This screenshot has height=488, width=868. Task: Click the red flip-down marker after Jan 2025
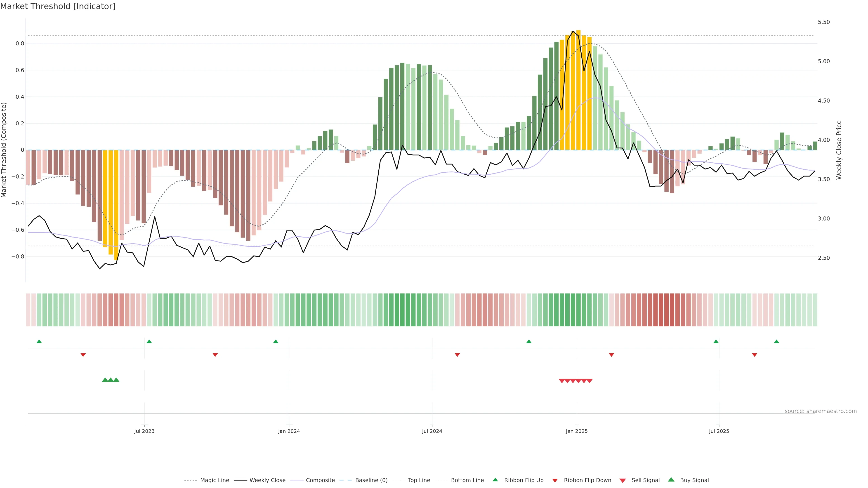coord(612,355)
